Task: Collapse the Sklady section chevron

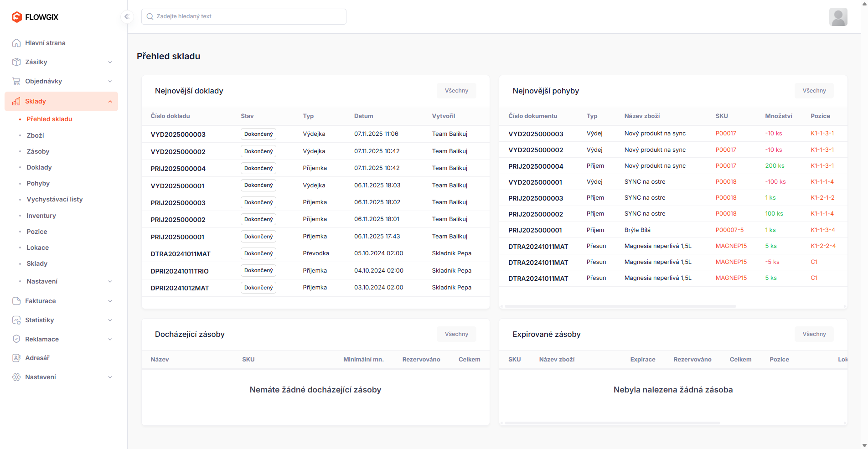Action: point(110,101)
